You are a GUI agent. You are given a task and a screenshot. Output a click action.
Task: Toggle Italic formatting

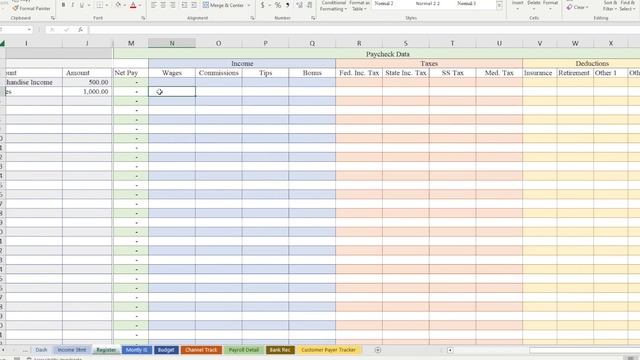pos(73,5)
